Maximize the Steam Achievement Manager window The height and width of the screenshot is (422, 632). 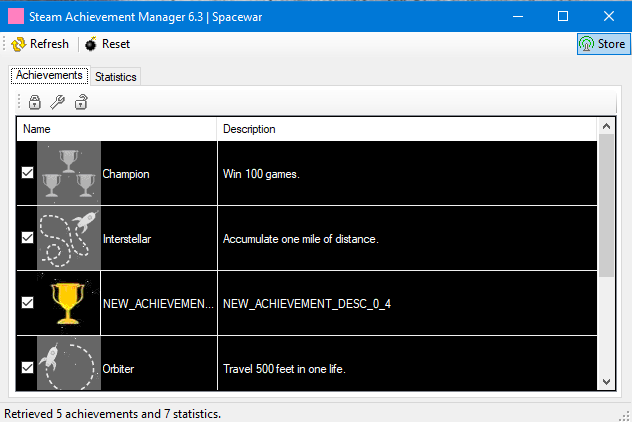(x=563, y=17)
